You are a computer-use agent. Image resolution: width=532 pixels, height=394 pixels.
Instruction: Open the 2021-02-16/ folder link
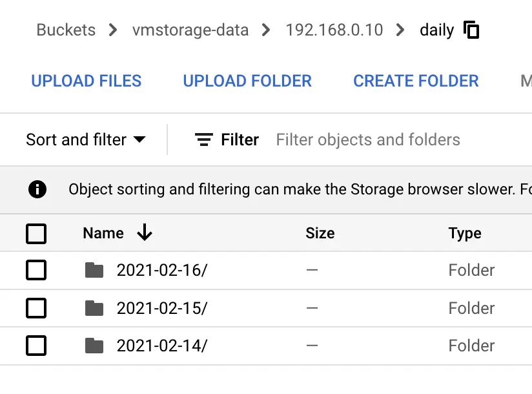[x=162, y=270]
